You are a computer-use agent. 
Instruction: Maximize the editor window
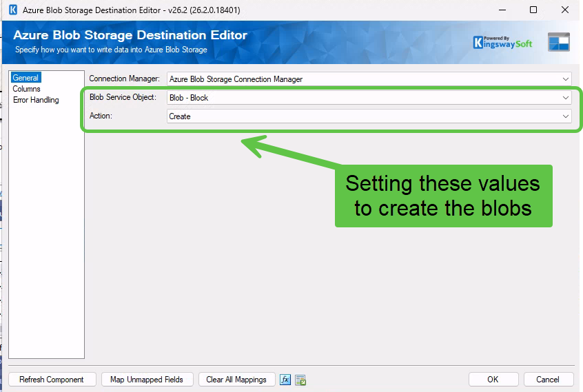click(x=533, y=10)
